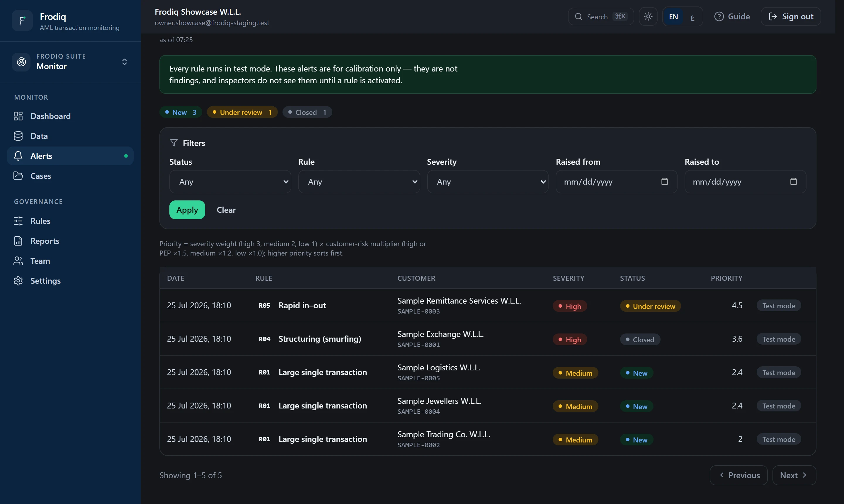Select Alerts in the sidebar
Image resolution: width=844 pixels, height=504 pixels.
[70, 156]
